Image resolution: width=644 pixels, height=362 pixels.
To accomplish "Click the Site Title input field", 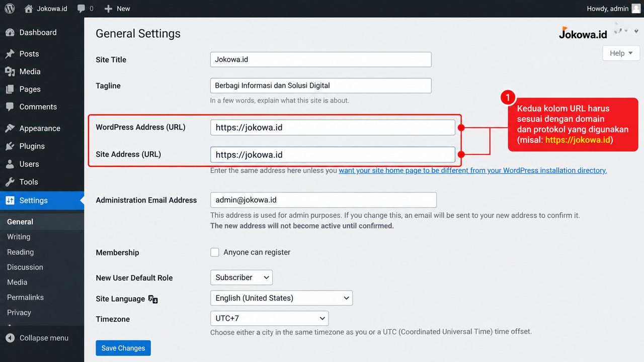I will pos(321,59).
